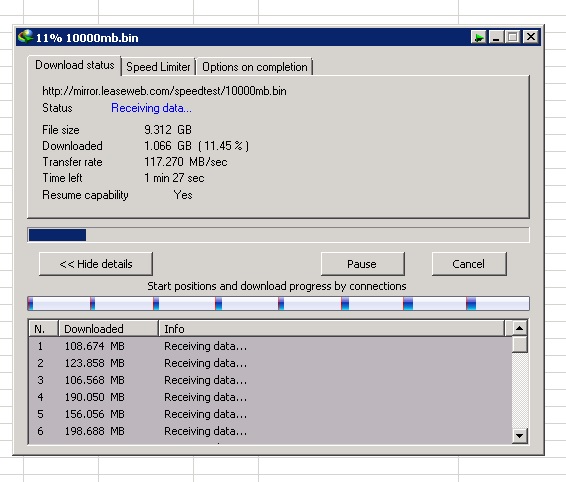Select connection row with 156.056 MB
The width and height of the screenshot is (566, 482).
(x=270, y=414)
